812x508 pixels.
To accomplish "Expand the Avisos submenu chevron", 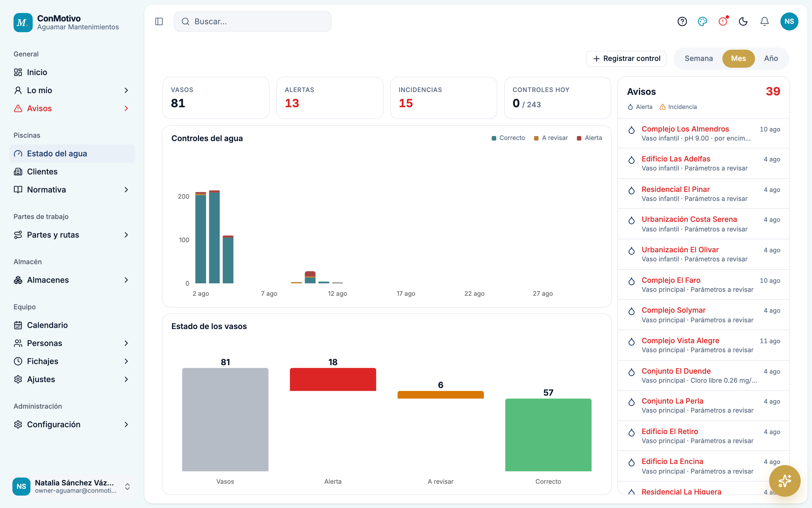I will point(126,109).
